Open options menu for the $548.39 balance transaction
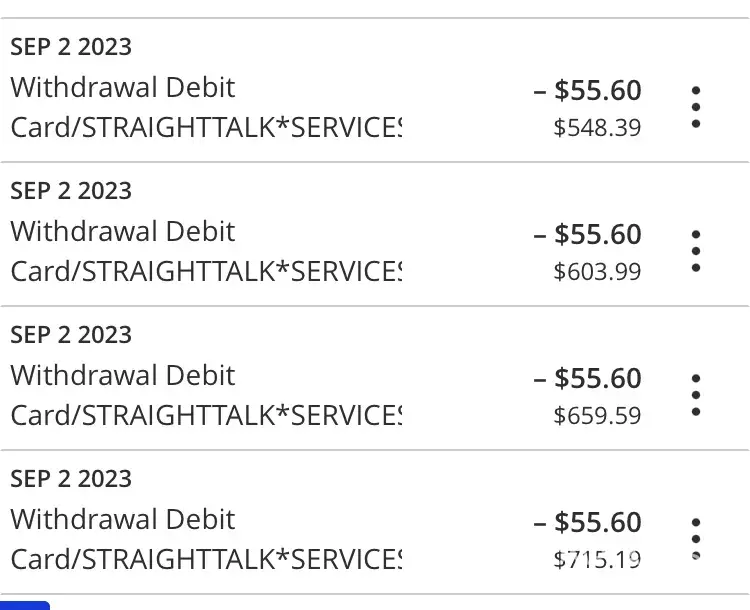This screenshot has height=610, width=750. pos(696,107)
